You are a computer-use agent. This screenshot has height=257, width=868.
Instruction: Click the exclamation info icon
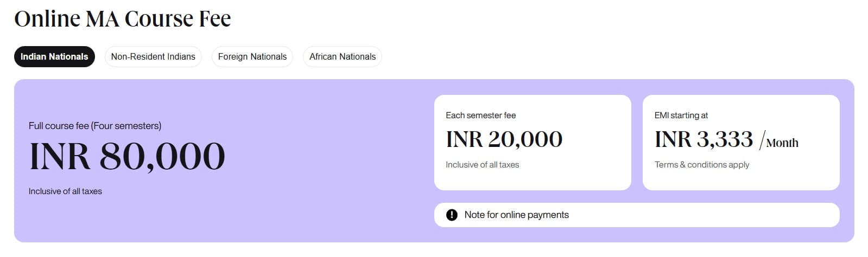pos(452,215)
